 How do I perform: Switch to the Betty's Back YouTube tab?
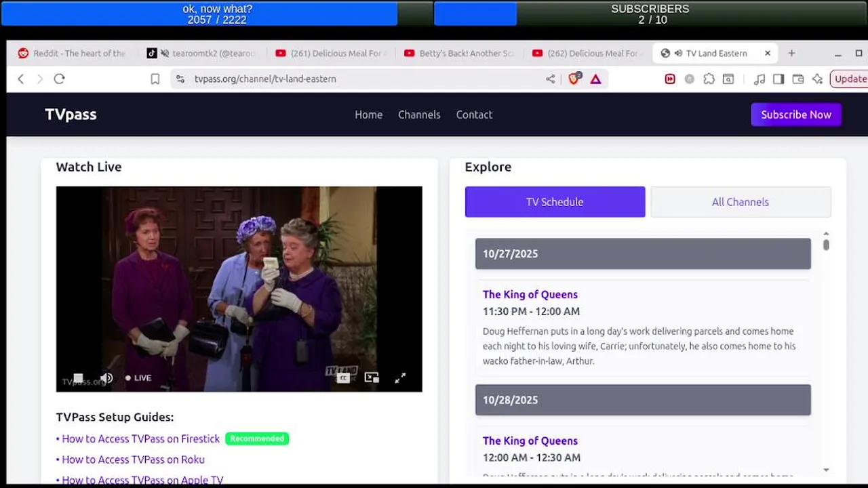pos(460,53)
